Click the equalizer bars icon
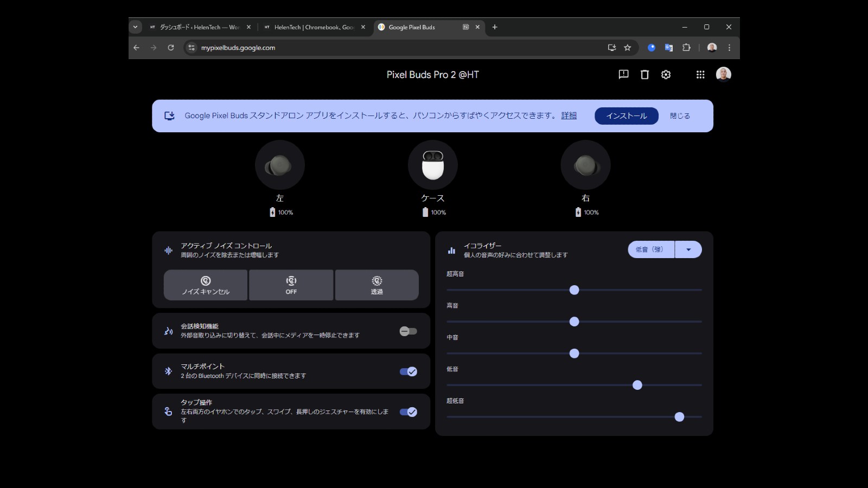Image resolution: width=868 pixels, height=488 pixels. coord(451,251)
